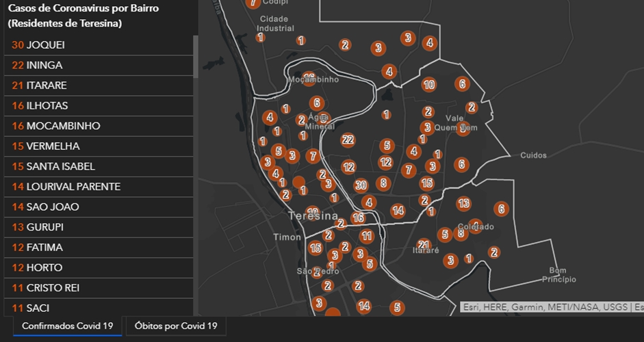
Task: Select the 21 marker at Itararé
Action: pos(424,246)
